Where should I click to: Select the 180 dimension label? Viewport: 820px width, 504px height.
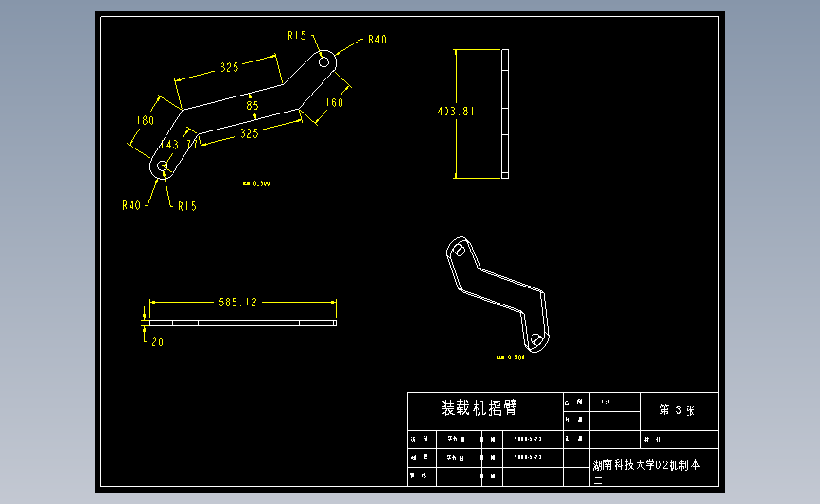(x=146, y=121)
